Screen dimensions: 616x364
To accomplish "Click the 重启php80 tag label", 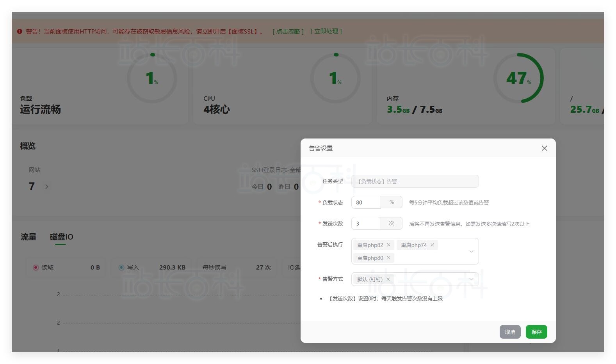I will [x=370, y=258].
